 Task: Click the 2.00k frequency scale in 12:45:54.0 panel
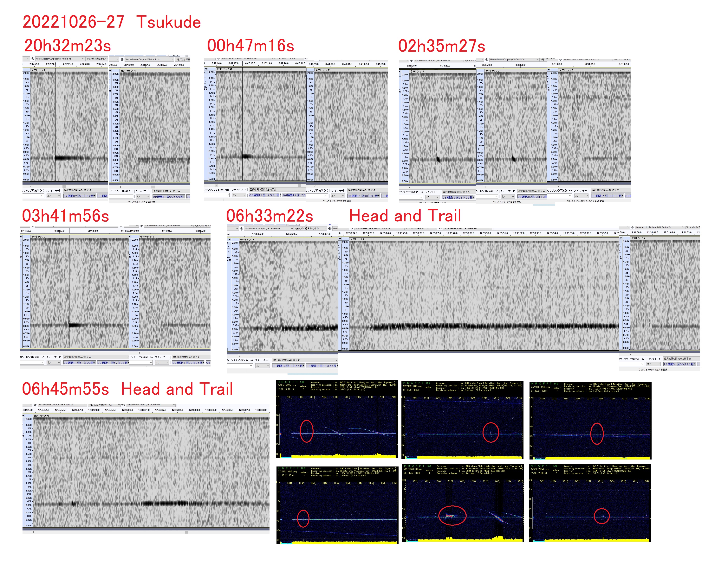(29, 419)
